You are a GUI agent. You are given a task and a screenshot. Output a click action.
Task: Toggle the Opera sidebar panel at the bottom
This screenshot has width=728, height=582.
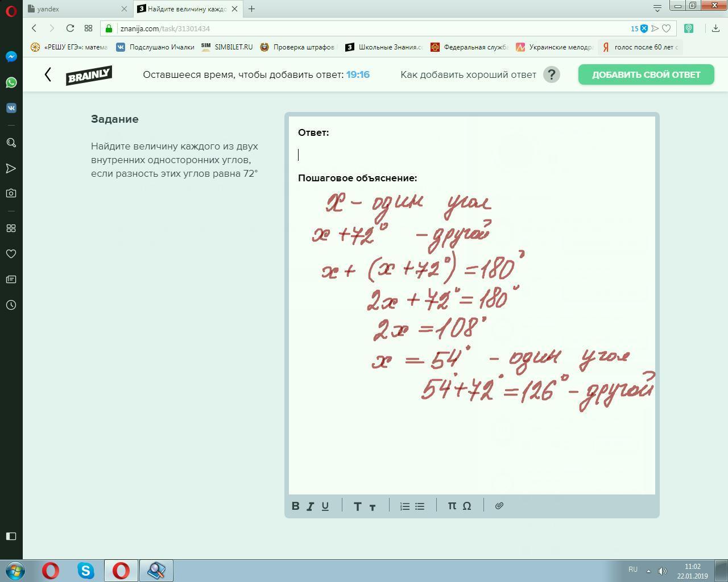click(11, 536)
